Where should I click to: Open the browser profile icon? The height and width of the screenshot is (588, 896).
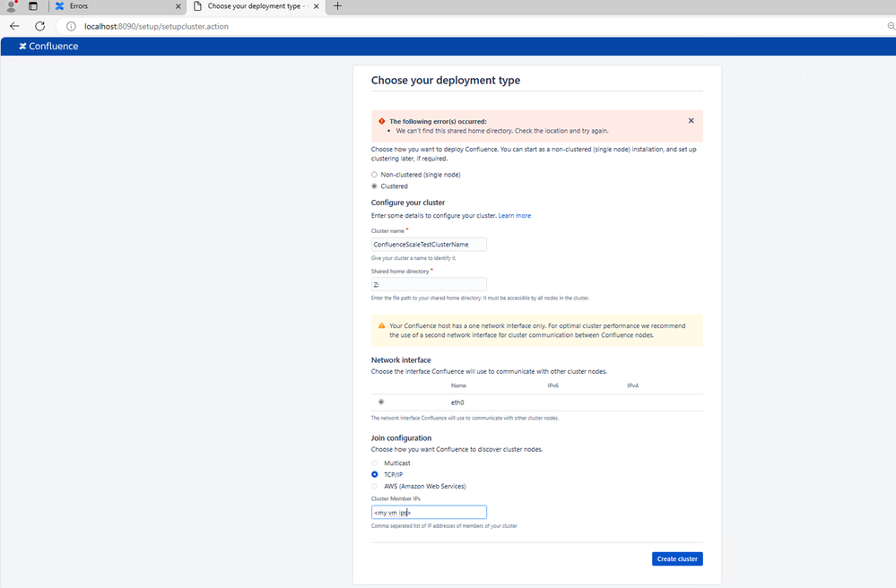pos(11,6)
